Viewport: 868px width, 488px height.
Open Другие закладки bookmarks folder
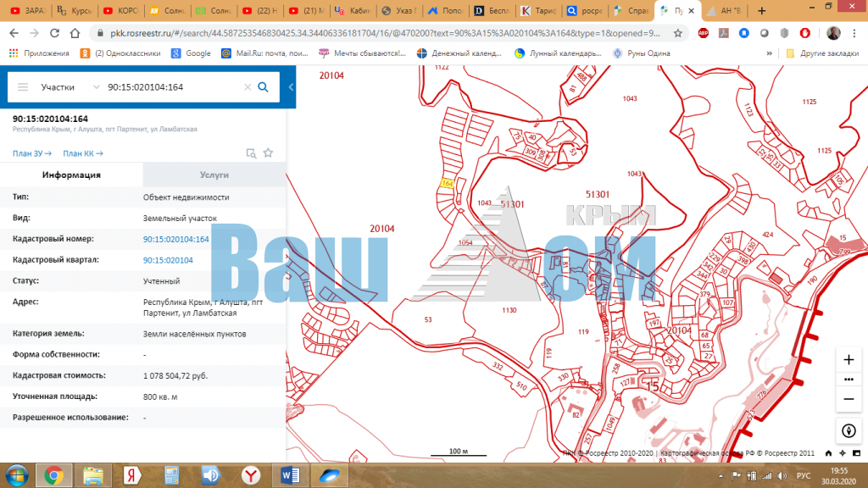[x=821, y=53]
